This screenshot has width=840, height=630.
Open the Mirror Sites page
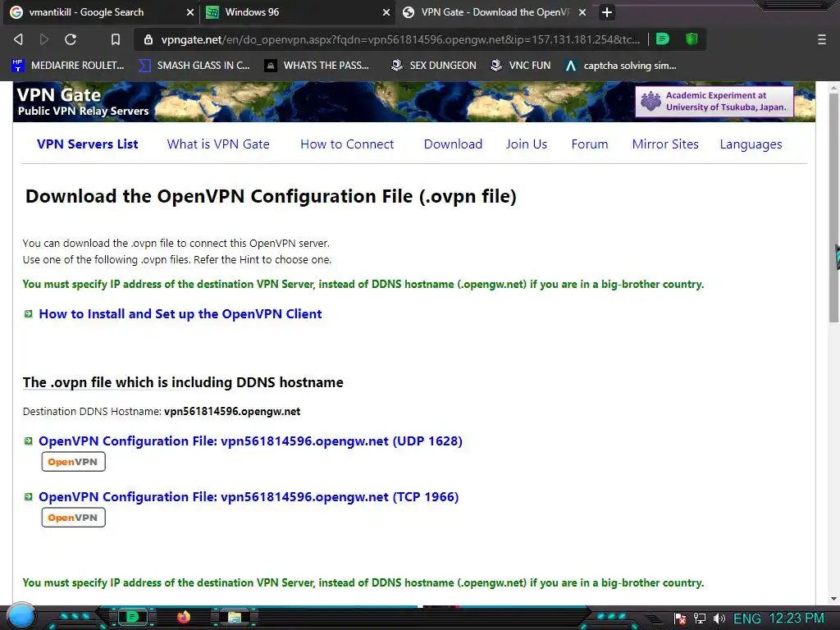(x=665, y=144)
